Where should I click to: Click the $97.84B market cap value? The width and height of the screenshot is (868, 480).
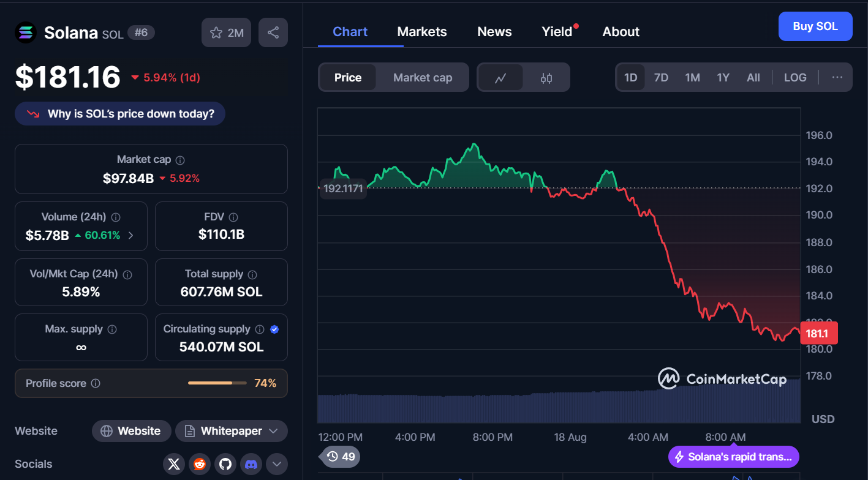(128, 179)
